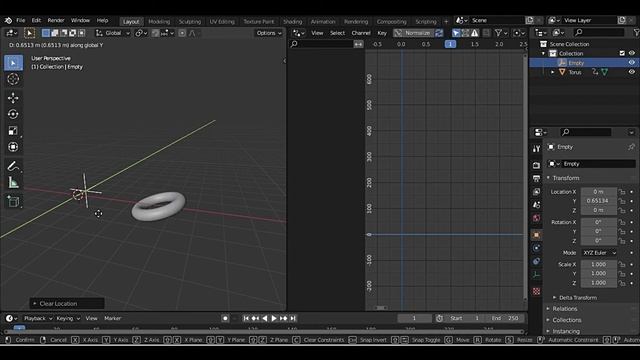Screen dimensions: 640x360
Task: Toggle Normalize in graph editor
Action: click(x=413, y=33)
